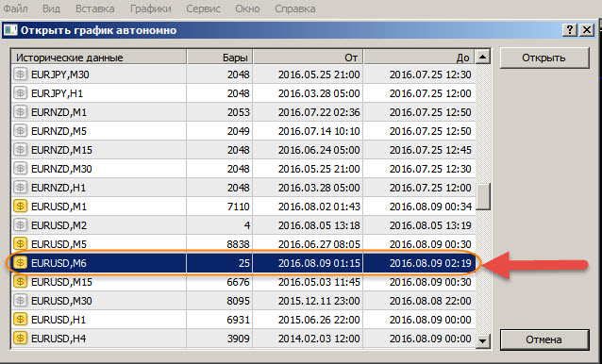Select the EURJPY,M30 row text
Viewport: 602px width, 364px height.
[x=59, y=74]
